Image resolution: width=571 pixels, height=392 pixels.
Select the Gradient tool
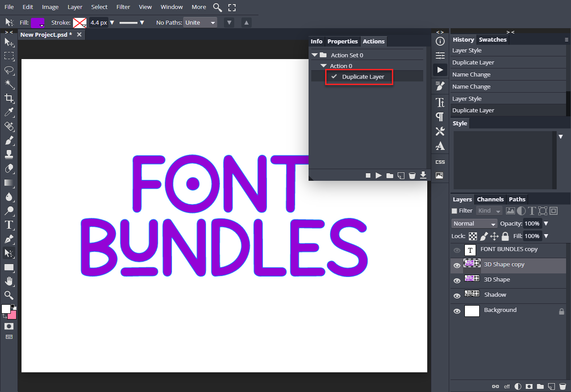coord(9,183)
